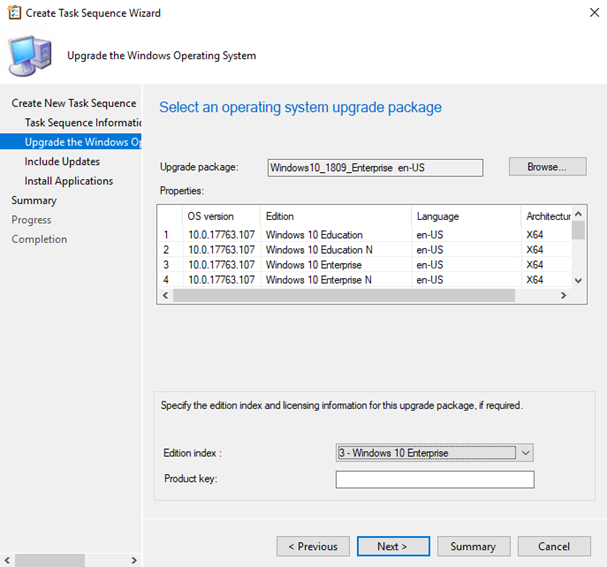Cancel the wizard
Image resolution: width=607 pixels, height=567 pixels.
(554, 546)
